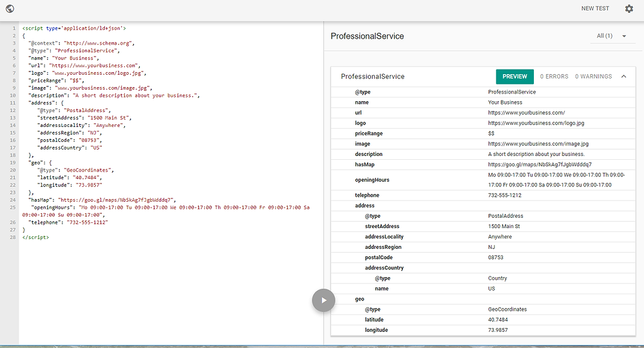This screenshot has width=644, height=348.
Task: Select the url value https://www.yourbusiness.com/
Action: click(x=526, y=113)
